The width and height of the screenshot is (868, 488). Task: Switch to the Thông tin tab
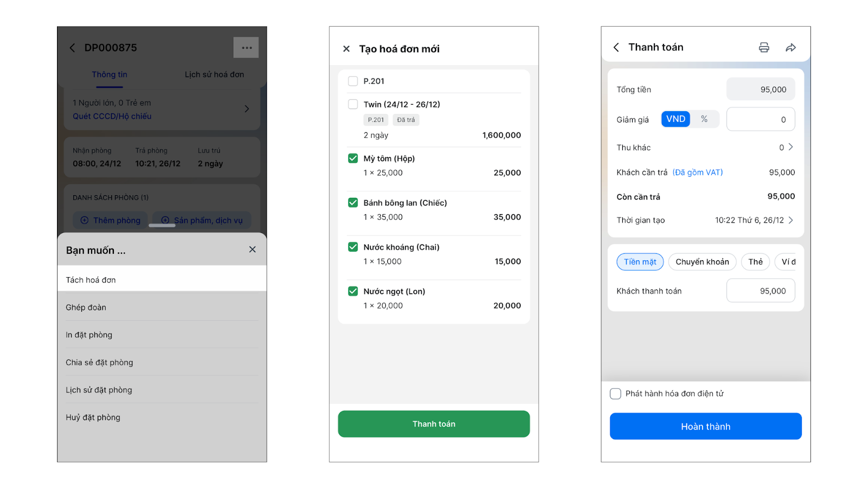click(x=110, y=75)
